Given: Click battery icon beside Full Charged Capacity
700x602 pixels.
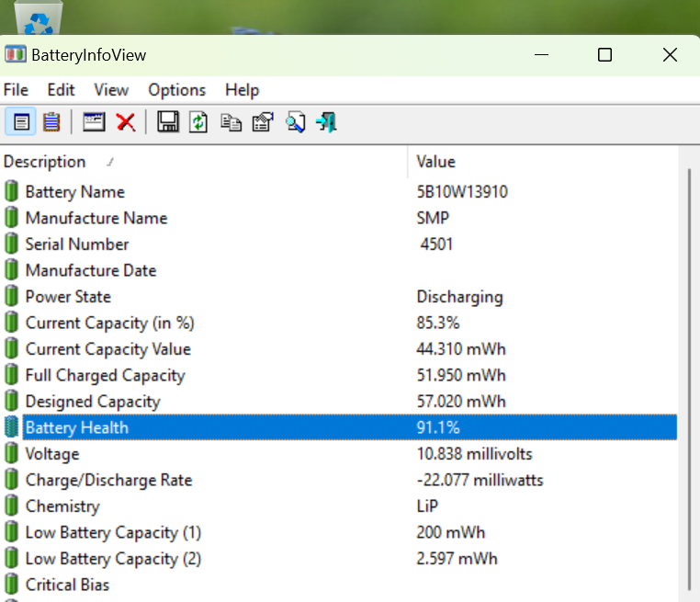Looking at the screenshot, I should click(x=12, y=375).
